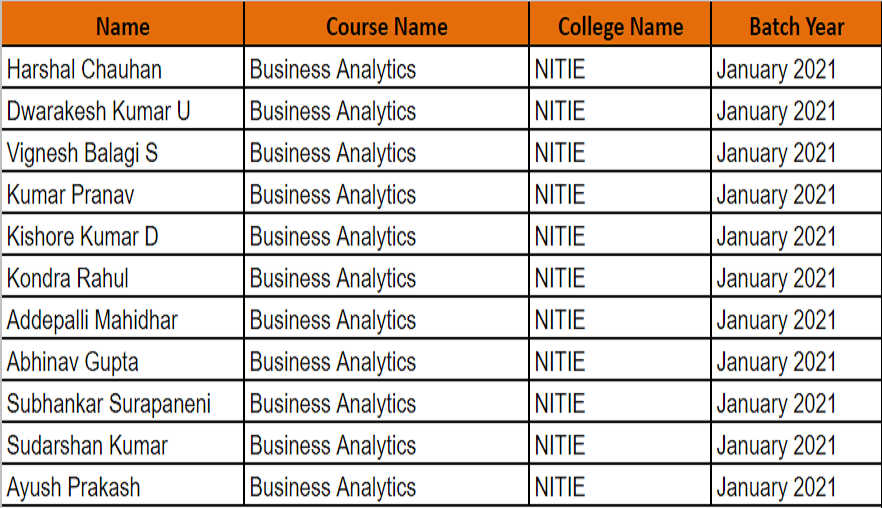
Task: Click the Batch Year column header
Action: coord(796,26)
